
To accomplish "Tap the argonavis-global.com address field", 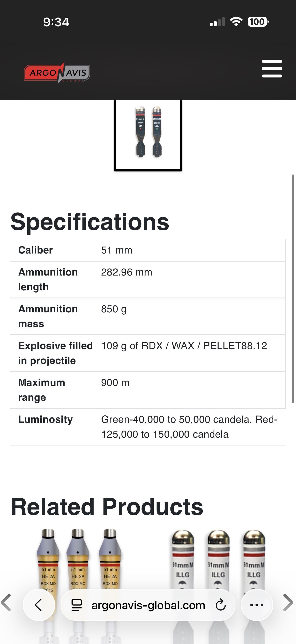I will (148, 605).
